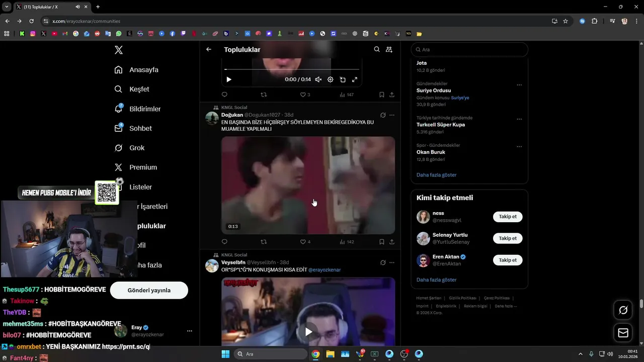This screenshot has width=644, height=362.
Task: Open Doğukan's profile avatar
Action: click(x=212, y=118)
